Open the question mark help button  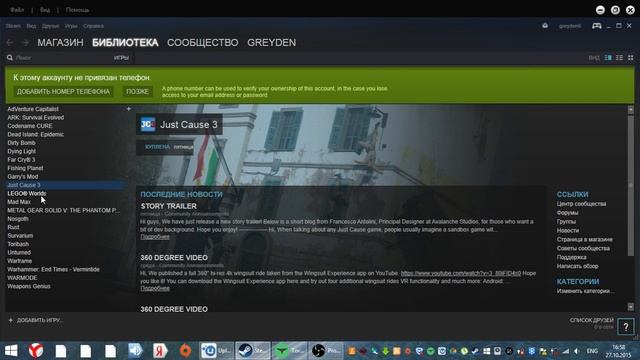626,327
